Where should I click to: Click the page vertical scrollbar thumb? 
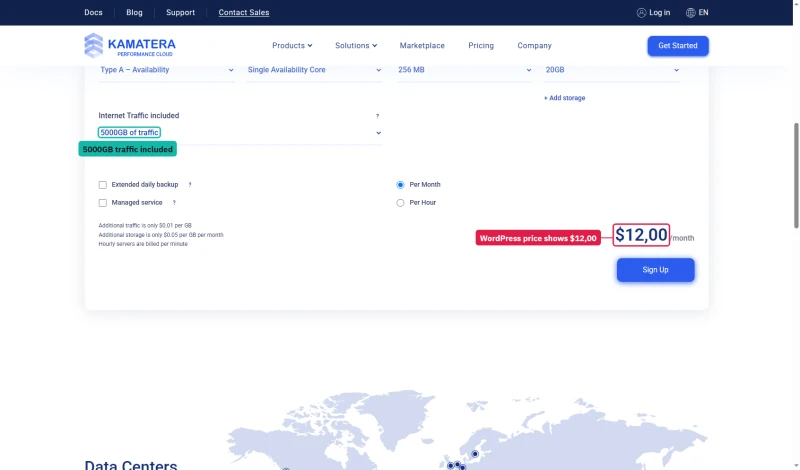click(796, 175)
